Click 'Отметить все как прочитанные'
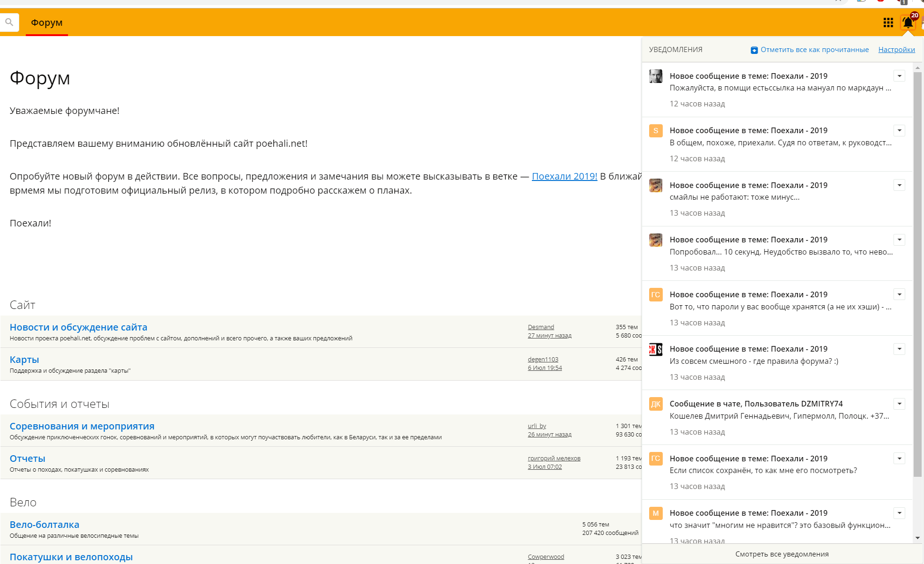This screenshot has width=924, height=564. [814, 50]
